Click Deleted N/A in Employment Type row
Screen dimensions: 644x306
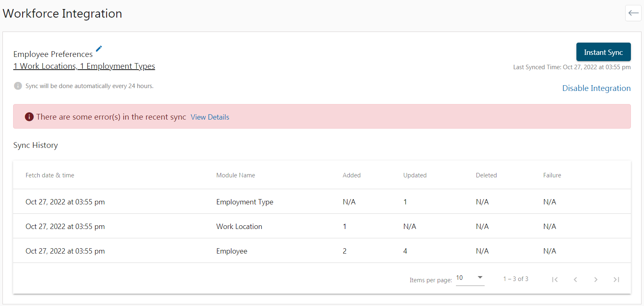tap(482, 202)
